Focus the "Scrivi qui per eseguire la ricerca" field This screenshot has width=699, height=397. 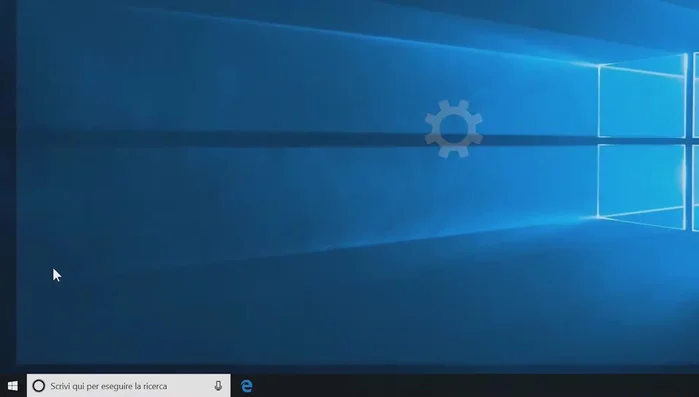129,386
